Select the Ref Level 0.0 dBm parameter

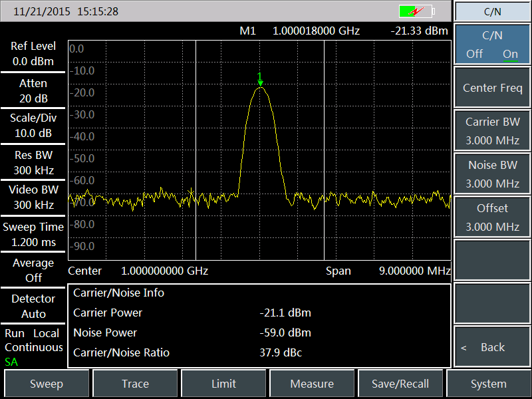tap(33, 54)
